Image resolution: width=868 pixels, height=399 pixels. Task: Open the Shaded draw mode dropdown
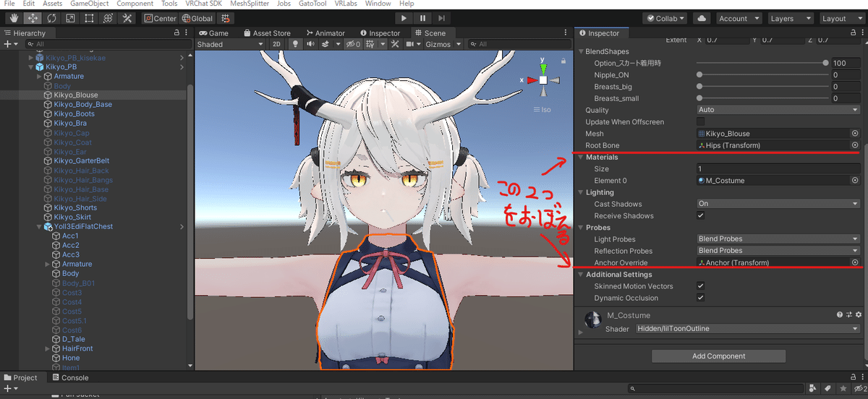231,44
